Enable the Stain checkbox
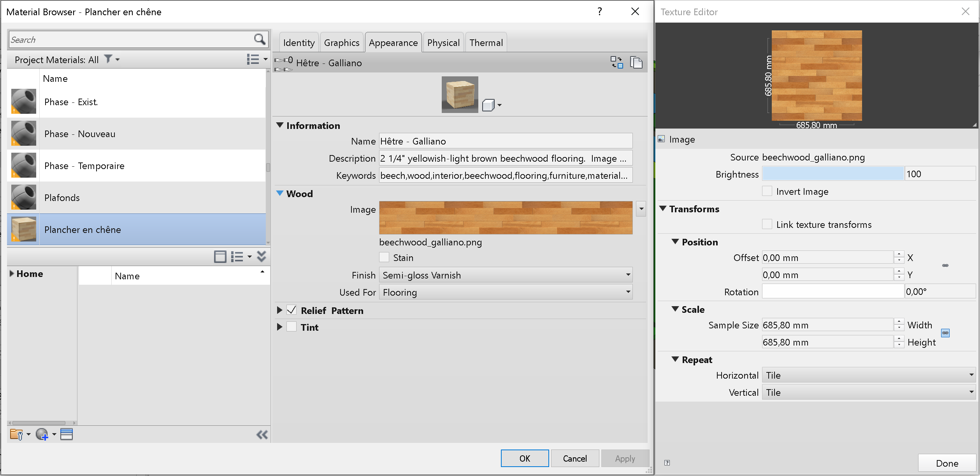This screenshot has height=476, width=980. coord(384,257)
